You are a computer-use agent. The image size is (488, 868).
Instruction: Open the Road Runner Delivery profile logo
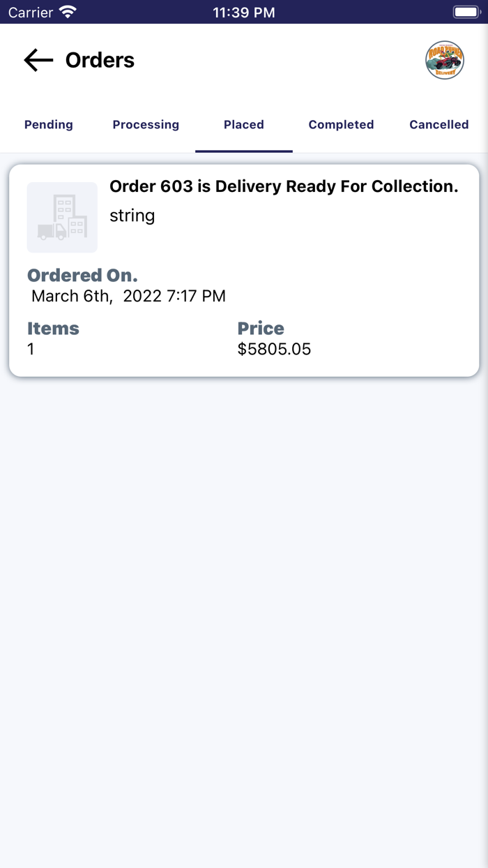[445, 60]
